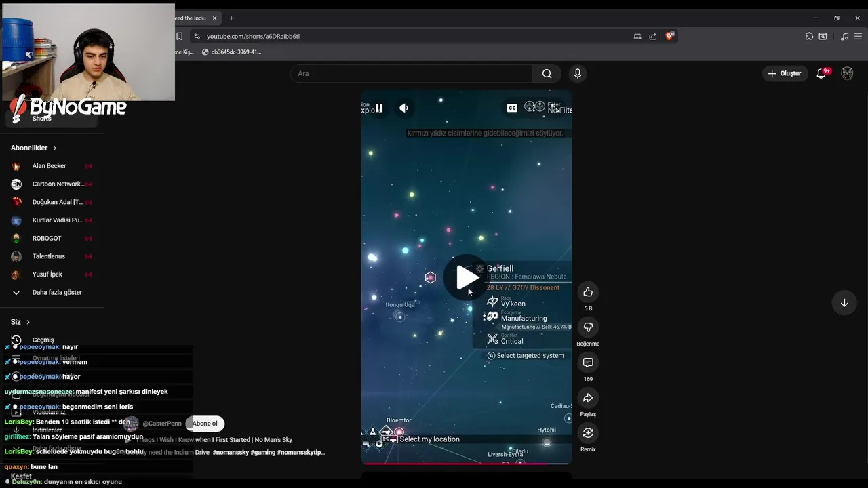Viewport: 868px width, 488px height.
Task: Like the Short with thumbs up
Action: click(588, 292)
